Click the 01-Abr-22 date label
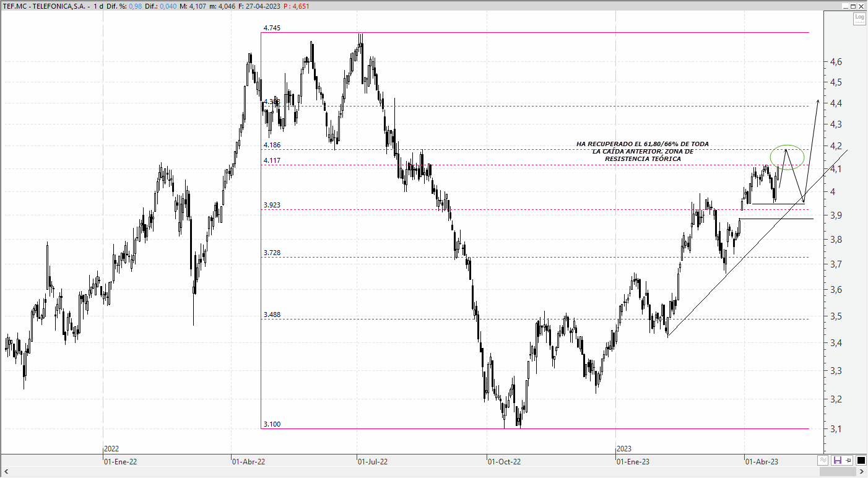This screenshot has width=868, height=478. (249, 461)
